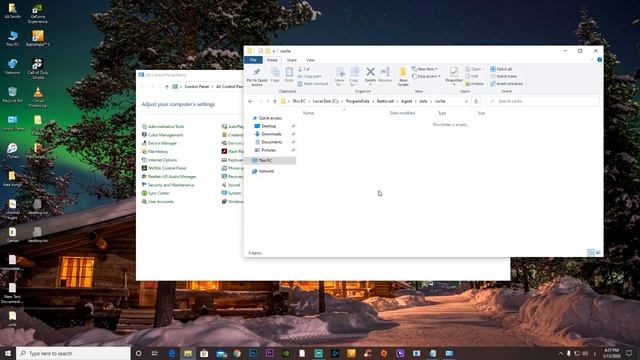Open Color Management in Control Panel

tap(162, 135)
